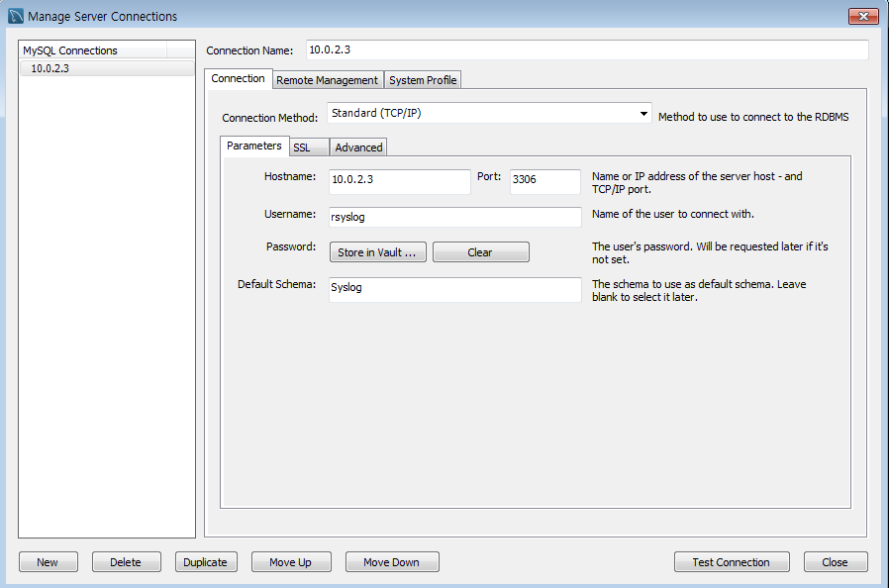Click the MySQL Connections column header
The image size is (889, 588).
93,49
